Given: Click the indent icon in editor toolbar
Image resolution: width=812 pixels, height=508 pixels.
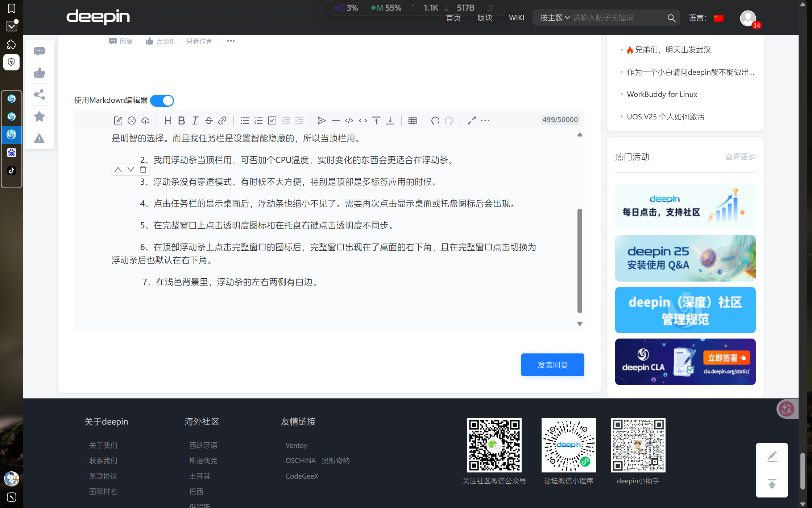Looking at the screenshot, I should [299, 120].
